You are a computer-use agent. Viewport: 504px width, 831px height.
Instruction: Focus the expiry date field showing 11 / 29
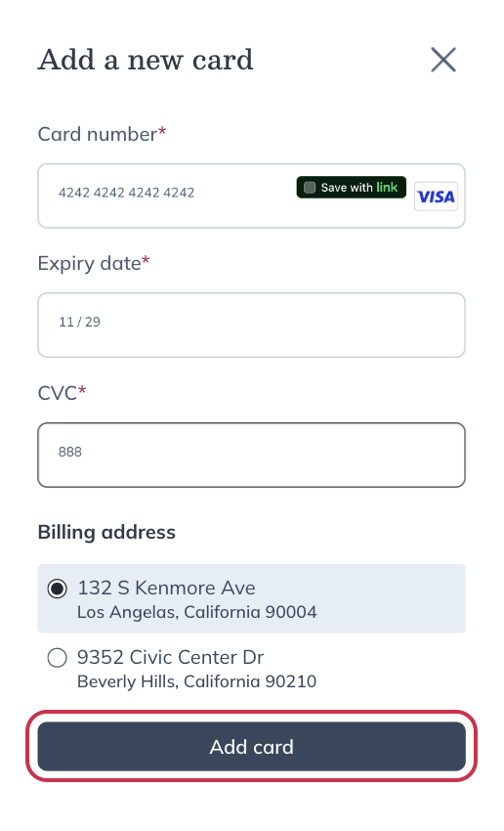(x=251, y=325)
